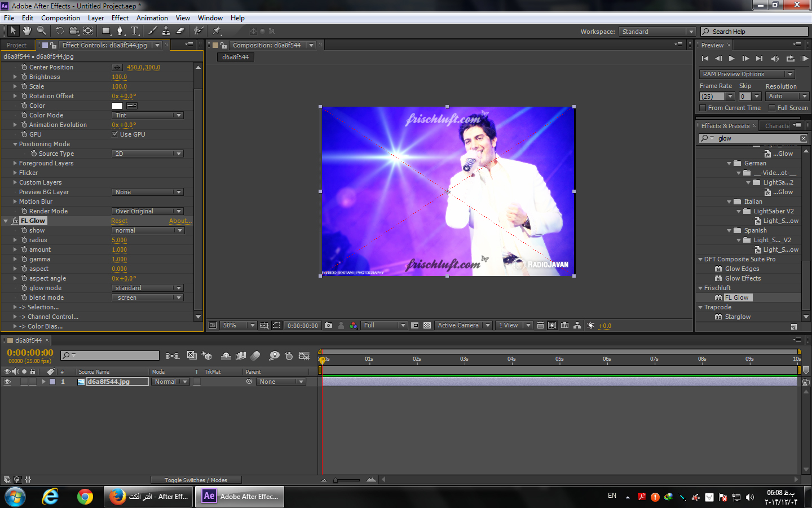The width and height of the screenshot is (812, 508).
Task: Toggle the Use GPU checkbox
Action: coord(115,134)
